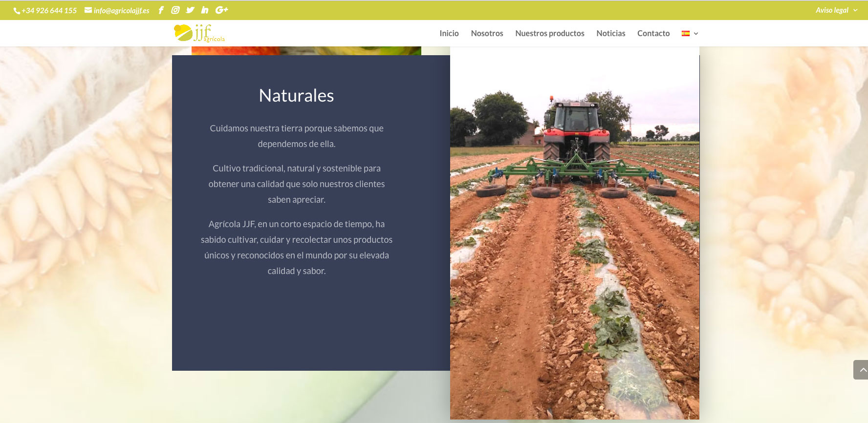Expand the language selector chevron
The width and height of the screenshot is (868, 423).
click(696, 34)
